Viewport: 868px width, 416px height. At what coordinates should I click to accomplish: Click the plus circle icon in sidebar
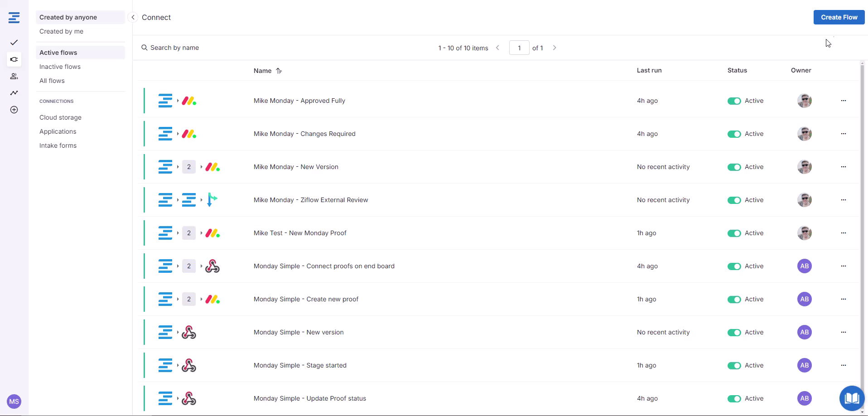point(14,110)
